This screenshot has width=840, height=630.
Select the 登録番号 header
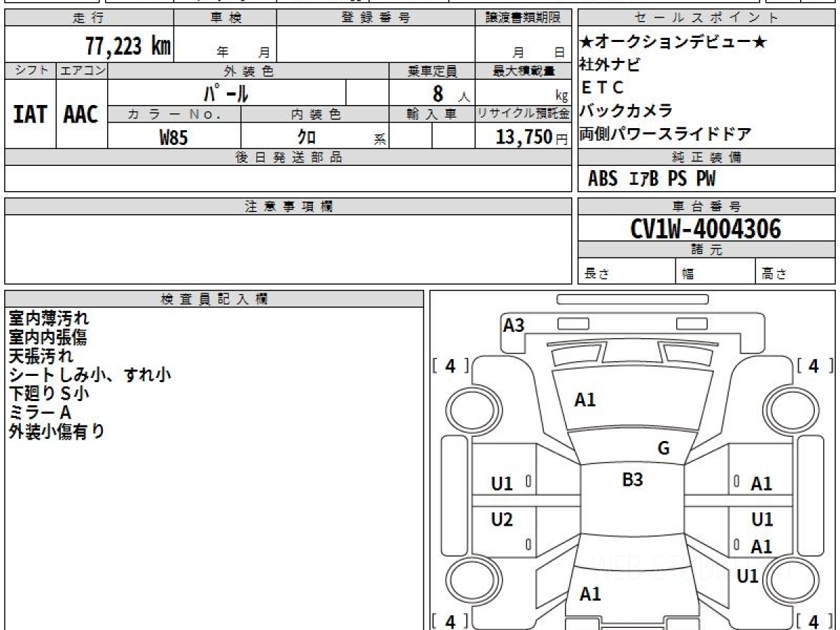click(x=376, y=18)
